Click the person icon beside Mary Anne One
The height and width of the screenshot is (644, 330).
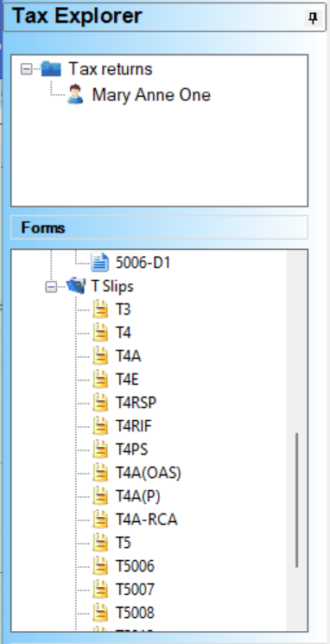75,94
